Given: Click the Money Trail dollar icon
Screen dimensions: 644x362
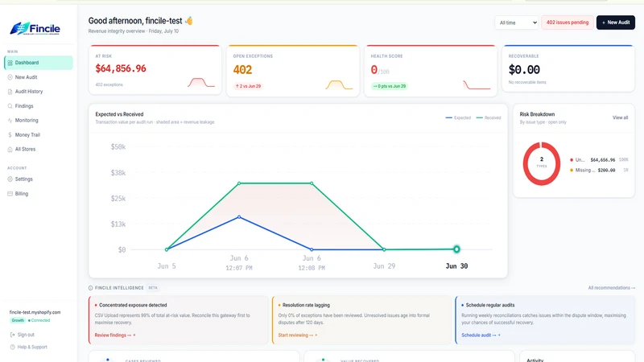Looking at the screenshot, I should (10, 134).
